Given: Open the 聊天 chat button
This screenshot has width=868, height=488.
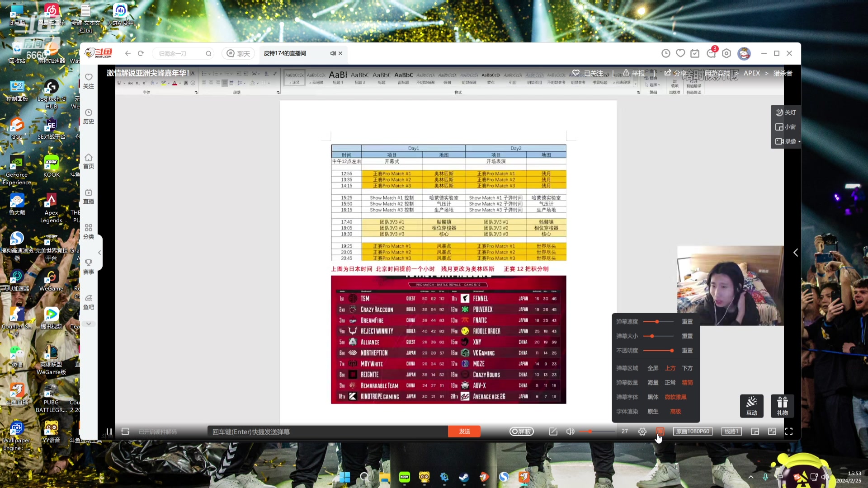Looking at the screenshot, I should pos(238,53).
